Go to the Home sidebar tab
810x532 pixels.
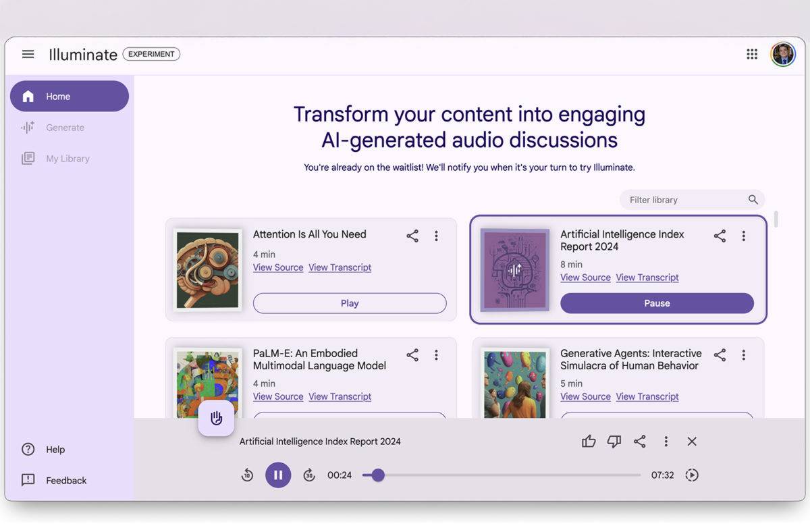(x=70, y=96)
